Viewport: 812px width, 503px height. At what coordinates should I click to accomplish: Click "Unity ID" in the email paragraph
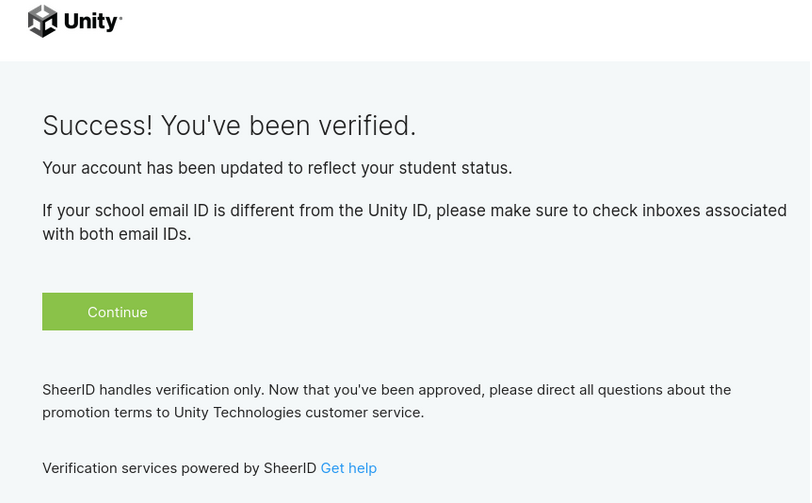pyautogui.click(x=399, y=210)
